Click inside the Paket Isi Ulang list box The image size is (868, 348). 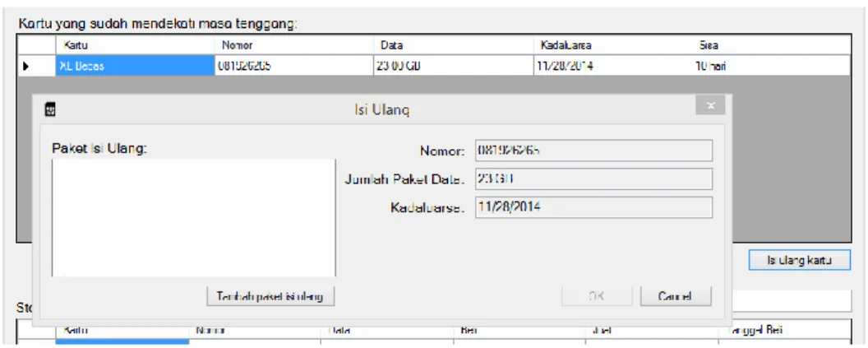pyautogui.click(x=194, y=217)
